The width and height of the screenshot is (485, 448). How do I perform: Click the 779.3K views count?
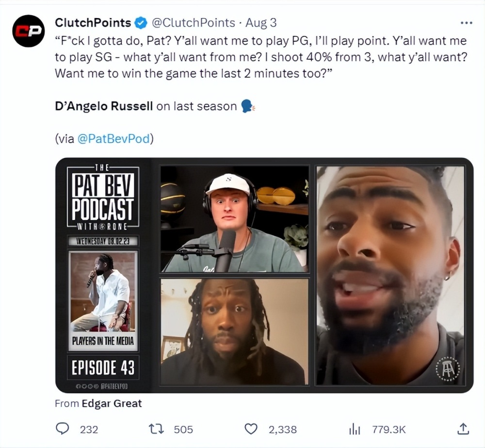389,430
